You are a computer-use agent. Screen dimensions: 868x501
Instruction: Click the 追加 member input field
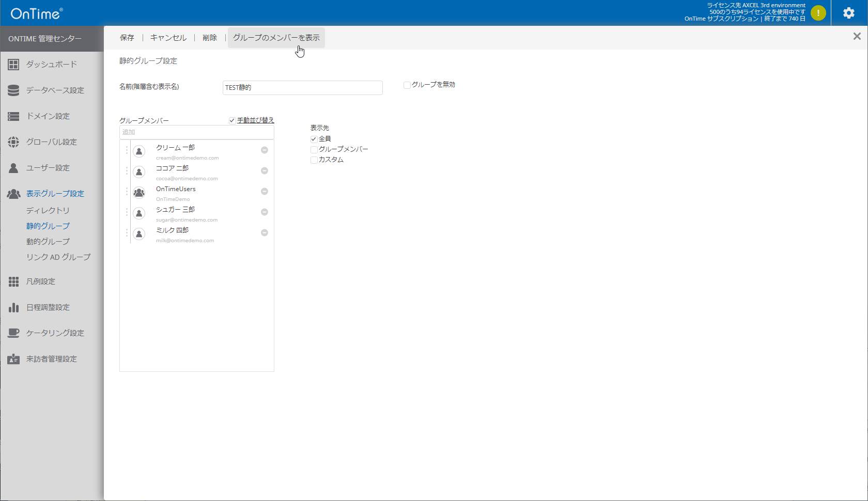pos(196,132)
